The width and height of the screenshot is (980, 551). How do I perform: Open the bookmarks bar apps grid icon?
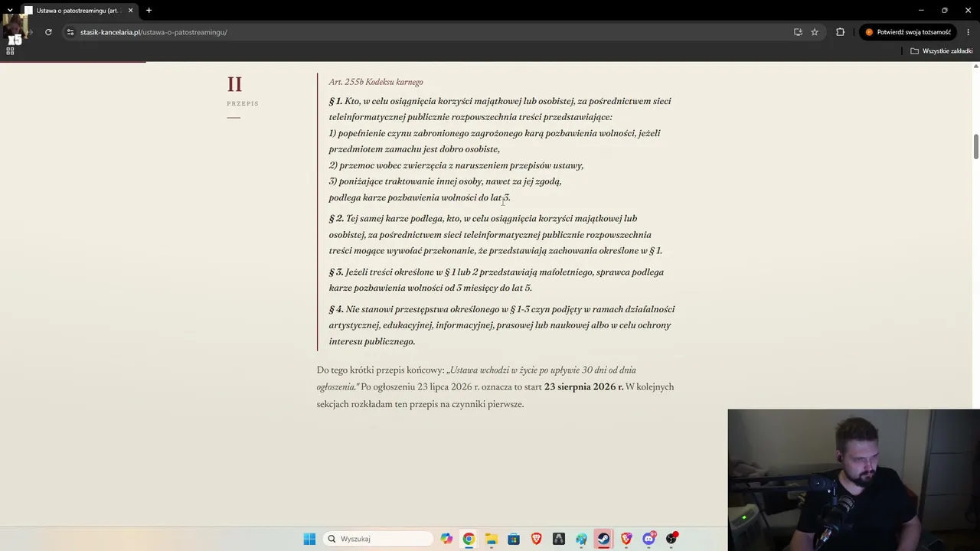pyautogui.click(x=10, y=51)
